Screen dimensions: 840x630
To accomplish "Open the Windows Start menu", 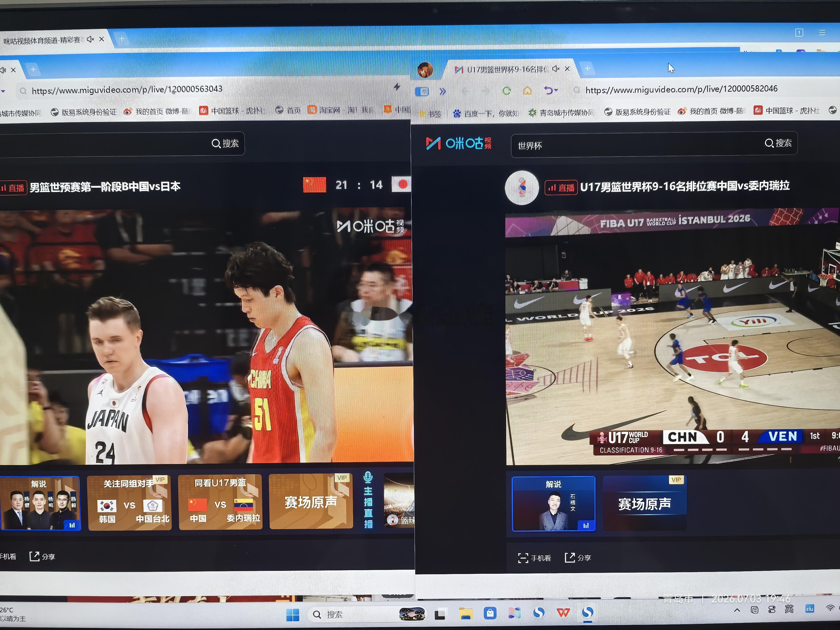I will (x=292, y=614).
